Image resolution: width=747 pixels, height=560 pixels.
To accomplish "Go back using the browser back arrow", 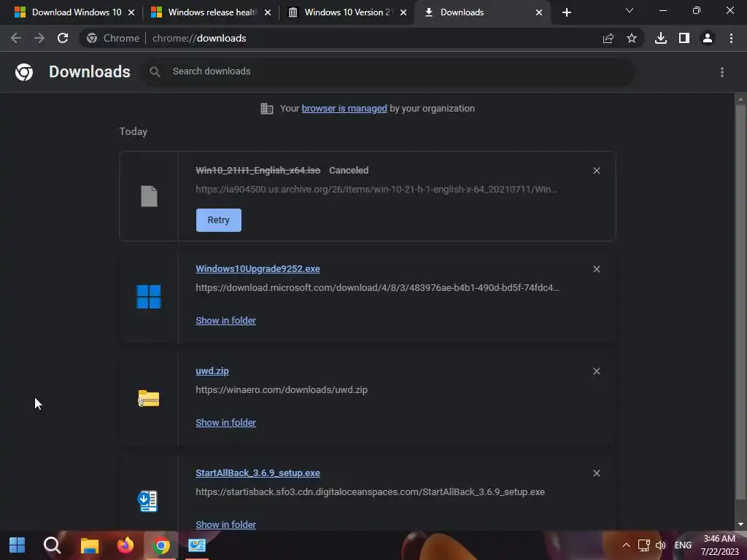I will coord(16,38).
